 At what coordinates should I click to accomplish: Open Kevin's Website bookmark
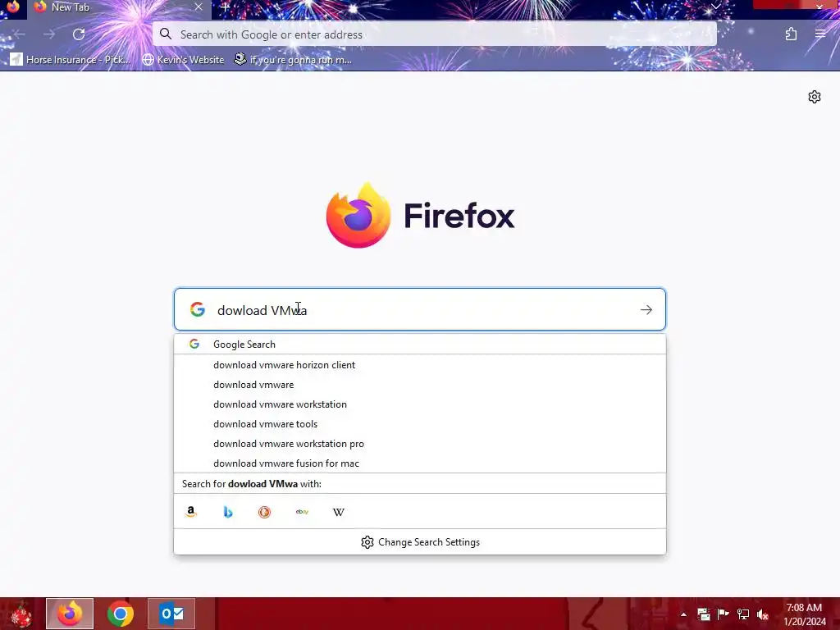tap(183, 59)
